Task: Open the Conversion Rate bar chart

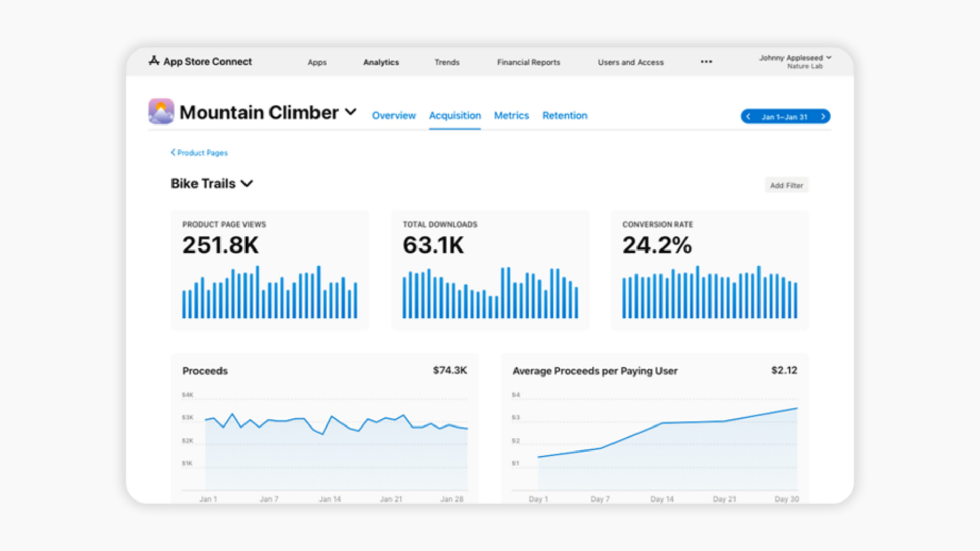Action: (709, 292)
